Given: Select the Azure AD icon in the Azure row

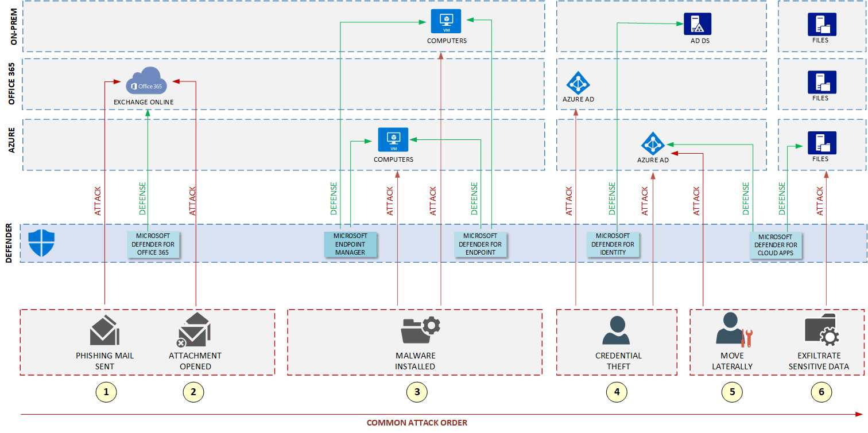Looking at the screenshot, I should [x=653, y=143].
